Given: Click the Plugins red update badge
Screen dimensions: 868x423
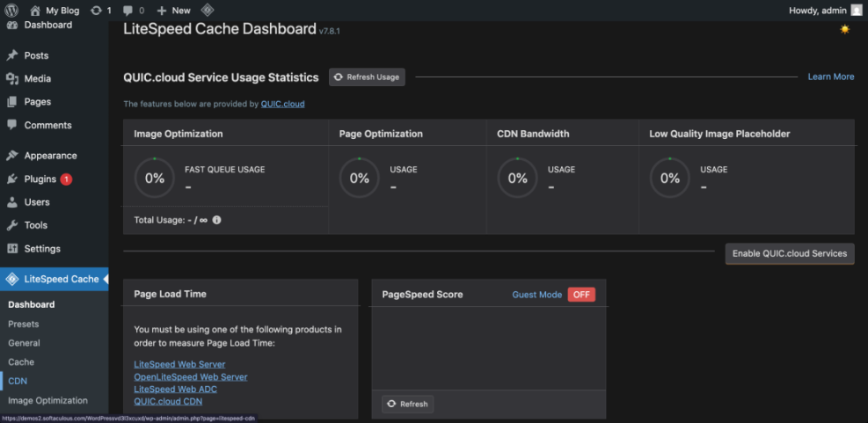Looking at the screenshot, I should pyautogui.click(x=66, y=179).
